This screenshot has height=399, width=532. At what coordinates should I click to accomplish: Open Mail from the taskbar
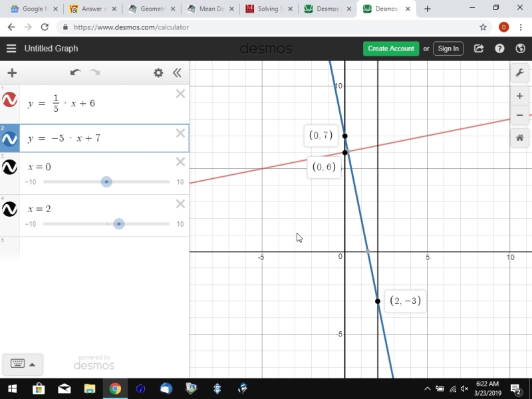click(x=64, y=388)
